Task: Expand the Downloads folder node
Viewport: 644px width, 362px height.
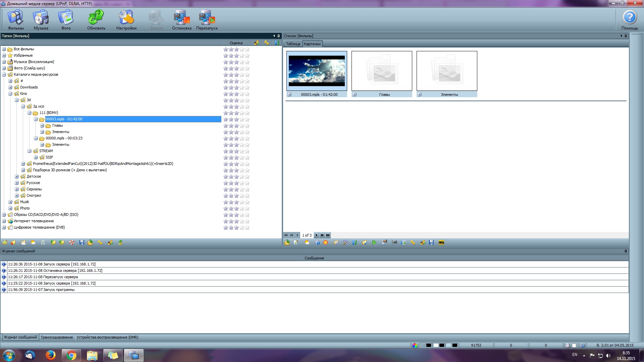Action: (x=10, y=87)
